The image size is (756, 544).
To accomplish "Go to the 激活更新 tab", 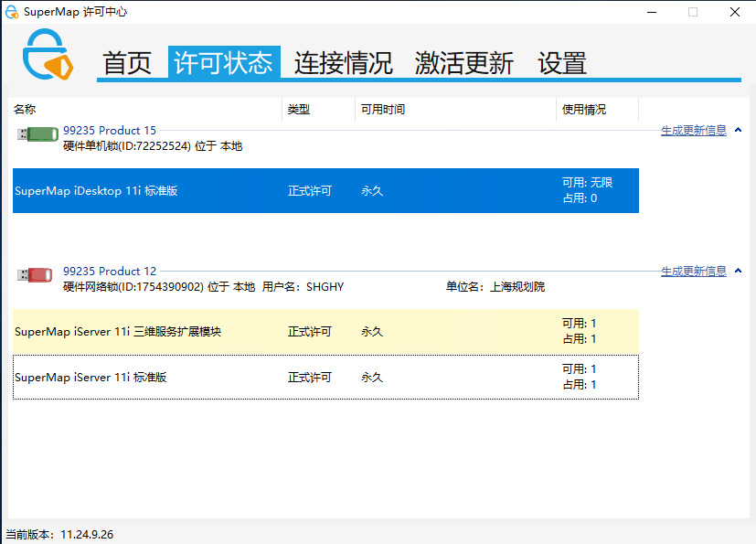I will click(463, 63).
